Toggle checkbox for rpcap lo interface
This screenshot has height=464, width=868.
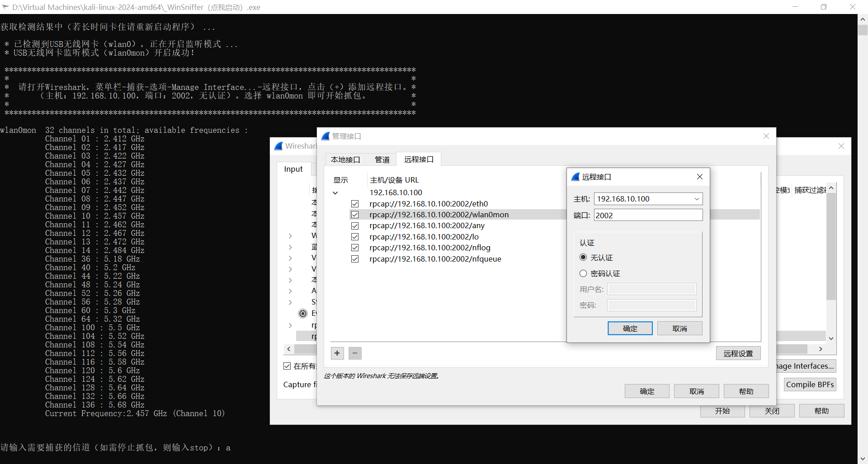point(355,237)
